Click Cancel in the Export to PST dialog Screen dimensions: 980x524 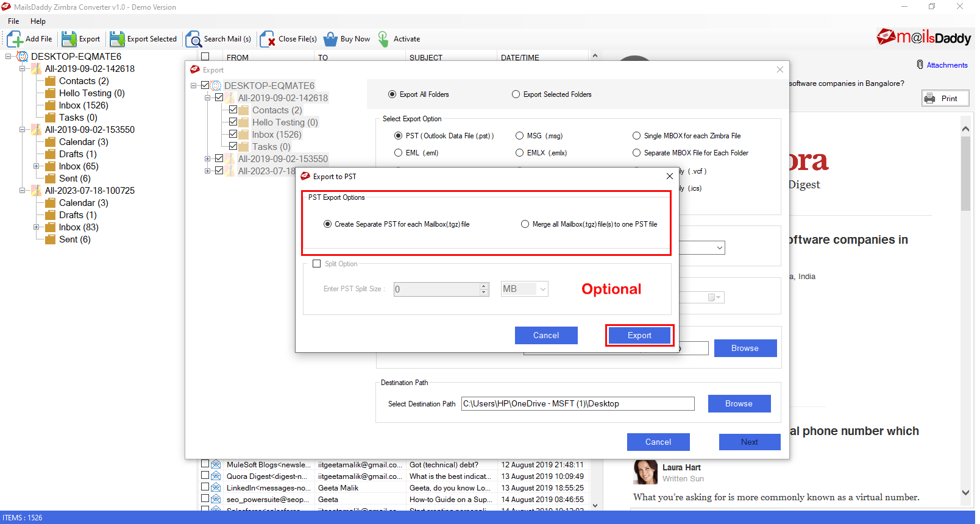coord(546,335)
